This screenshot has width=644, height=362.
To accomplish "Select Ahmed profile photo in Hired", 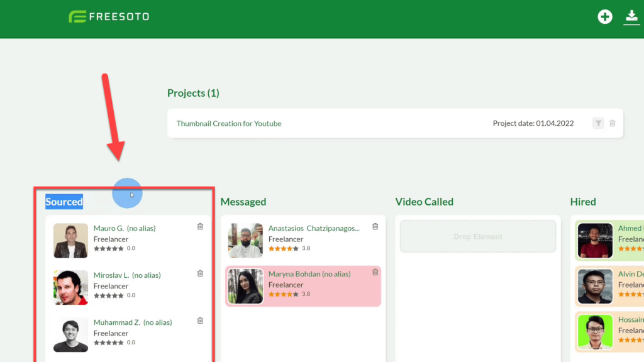I will tap(595, 241).
